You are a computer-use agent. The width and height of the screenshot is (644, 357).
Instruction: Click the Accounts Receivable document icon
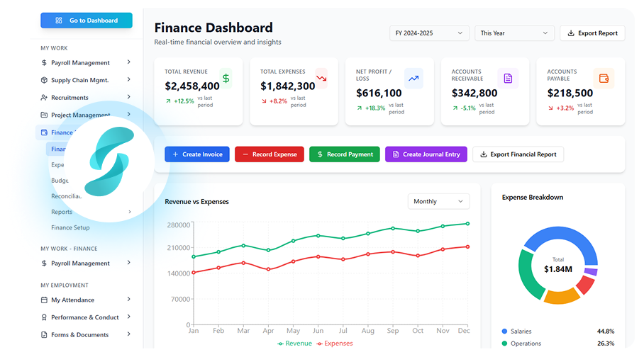508,79
